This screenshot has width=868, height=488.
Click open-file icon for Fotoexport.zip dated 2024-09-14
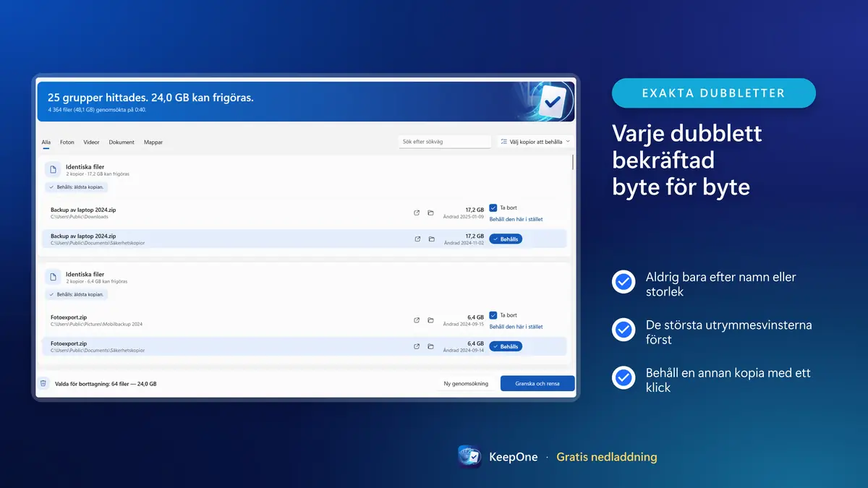tap(417, 346)
